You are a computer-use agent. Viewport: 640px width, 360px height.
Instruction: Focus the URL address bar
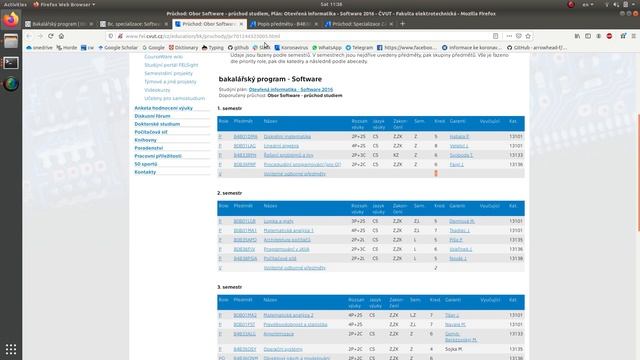click(302, 36)
